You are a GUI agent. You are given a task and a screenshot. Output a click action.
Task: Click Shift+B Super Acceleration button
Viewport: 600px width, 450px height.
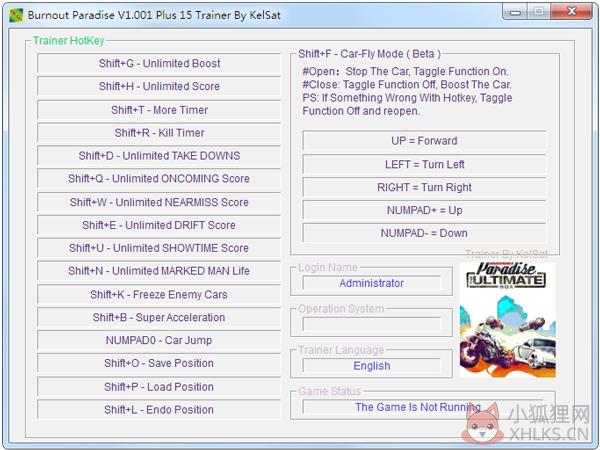pyautogui.click(x=159, y=318)
